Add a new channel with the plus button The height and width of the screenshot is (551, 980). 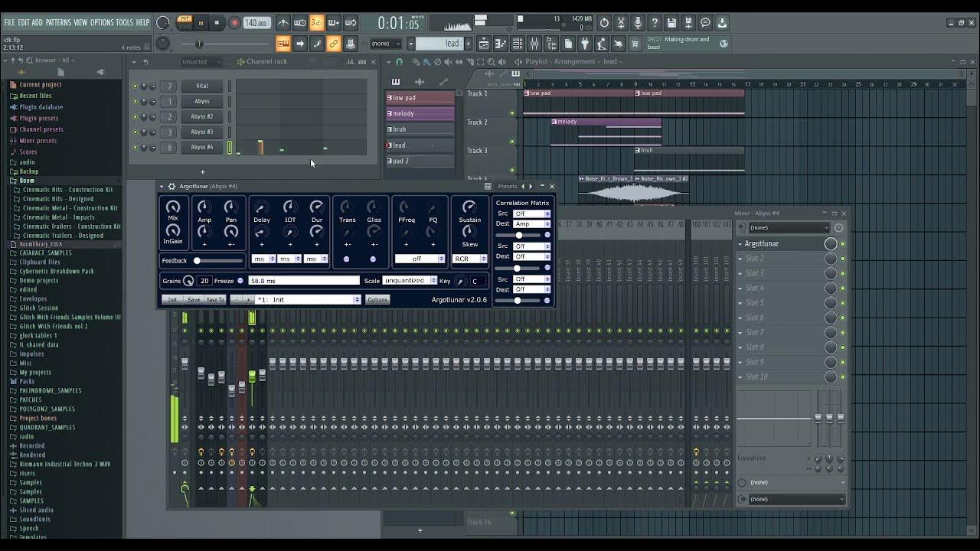coord(202,172)
